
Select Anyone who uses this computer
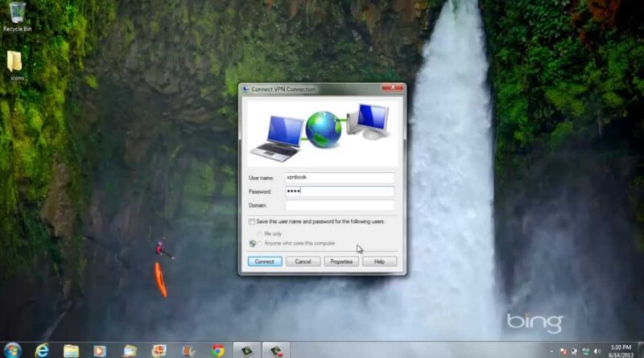tap(259, 244)
